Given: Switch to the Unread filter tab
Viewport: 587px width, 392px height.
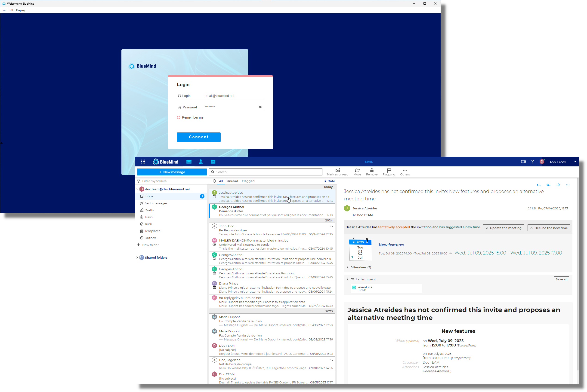Looking at the screenshot, I should 232,181.
